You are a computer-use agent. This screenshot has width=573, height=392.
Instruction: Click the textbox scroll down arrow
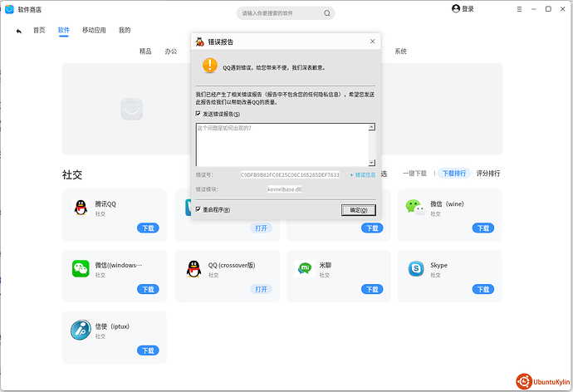(x=372, y=163)
